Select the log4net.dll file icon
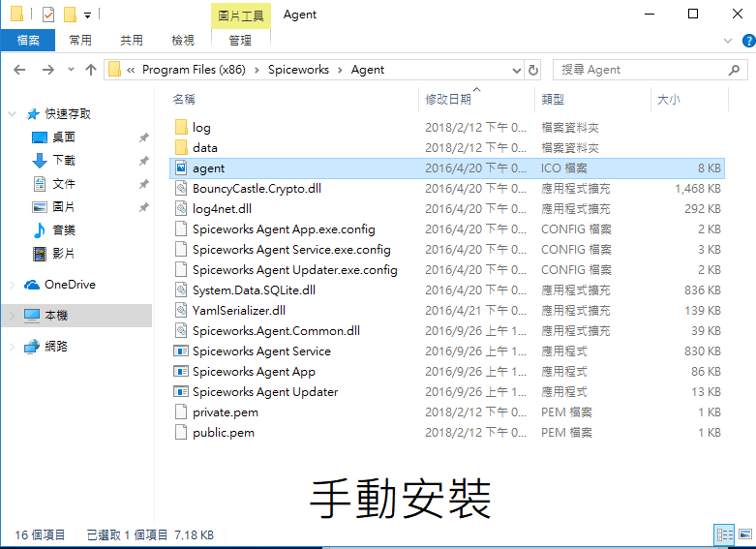 [x=181, y=209]
